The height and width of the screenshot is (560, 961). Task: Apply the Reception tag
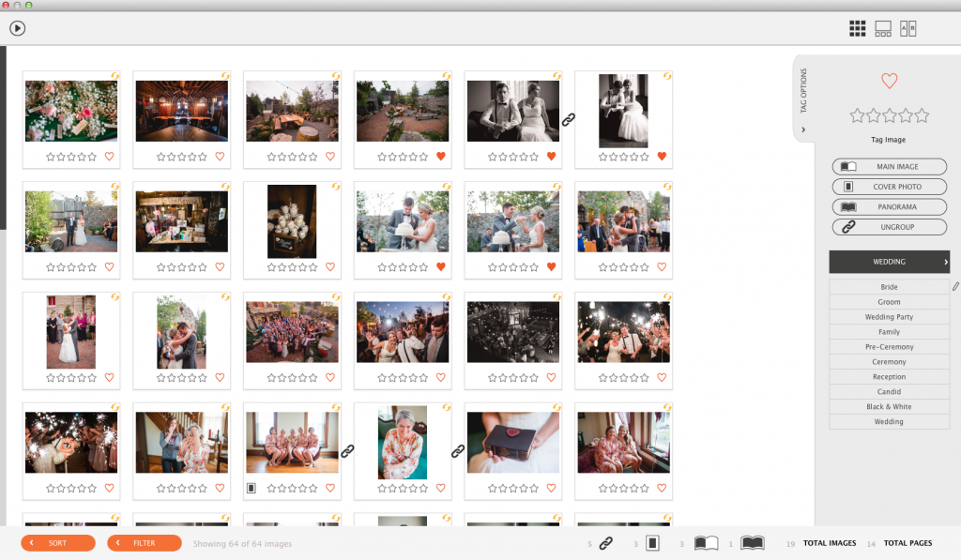pyautogui.click(x=889, y=377)
